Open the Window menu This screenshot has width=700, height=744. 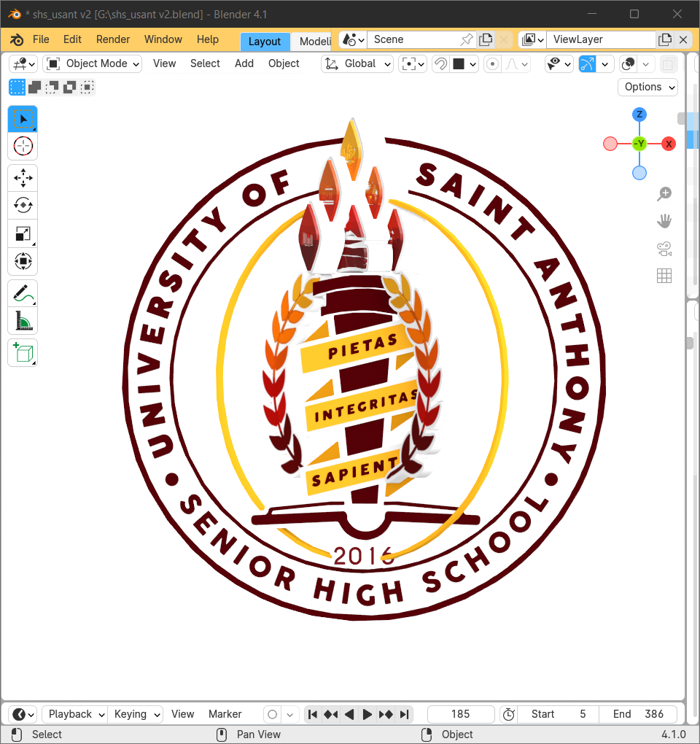[x=163, y=39]
